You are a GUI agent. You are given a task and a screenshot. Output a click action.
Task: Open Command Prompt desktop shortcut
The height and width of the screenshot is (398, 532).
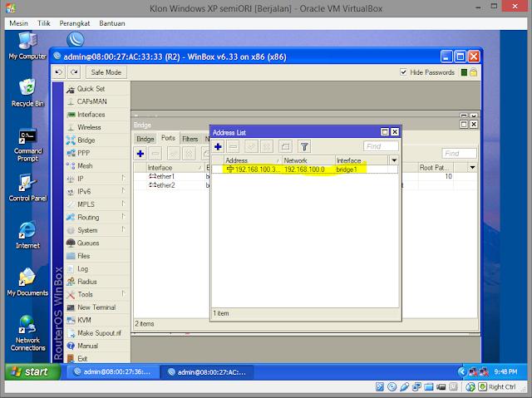click(27, 145)
